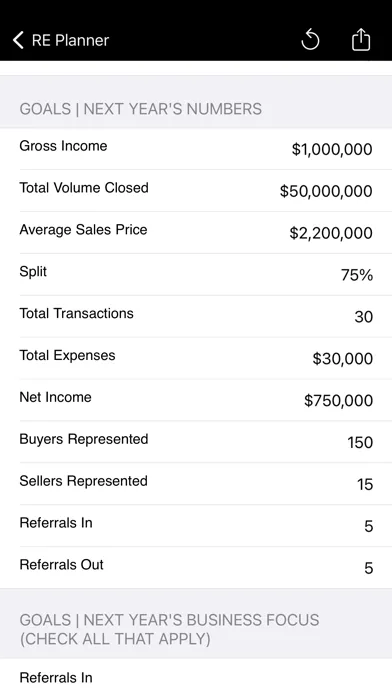Open the share export icon
The height and width of the screenshot is (696, 392).
[x=360, y=40]
